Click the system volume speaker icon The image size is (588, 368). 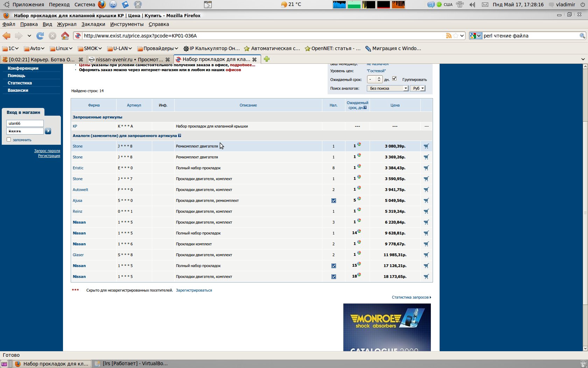[x=472, y=5]
